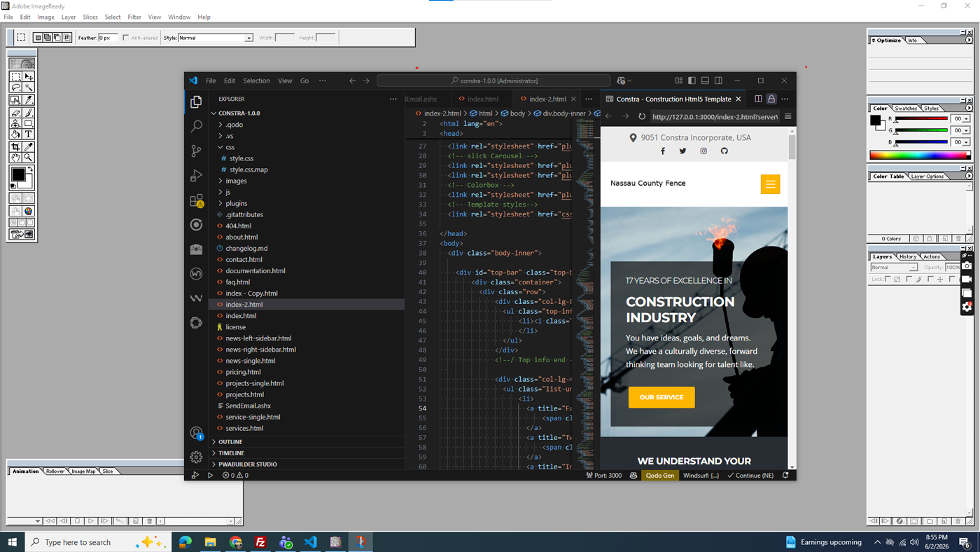Screen dimensions: 980x552
Task: Toggle Lock transparent pixels checkbox in Layers
Action: tap(888, 279)
